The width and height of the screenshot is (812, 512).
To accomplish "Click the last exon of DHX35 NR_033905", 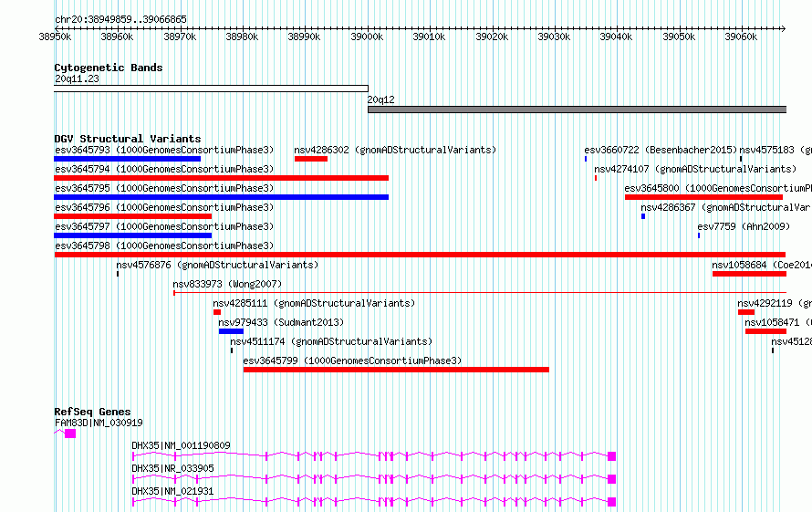I will (x=611, y=479).
